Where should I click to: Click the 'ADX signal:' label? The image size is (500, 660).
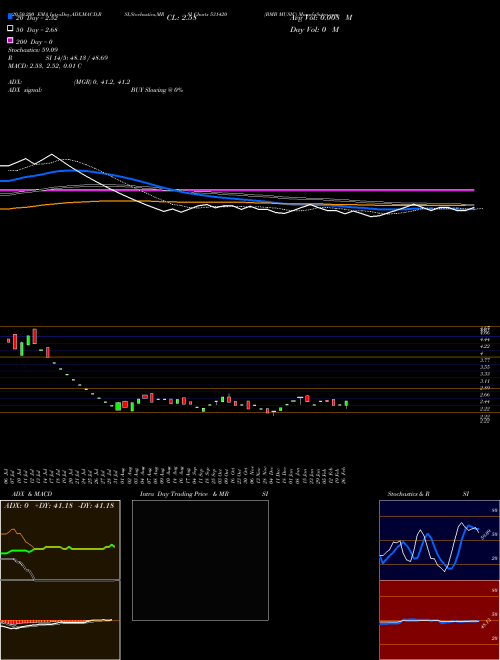25,90
